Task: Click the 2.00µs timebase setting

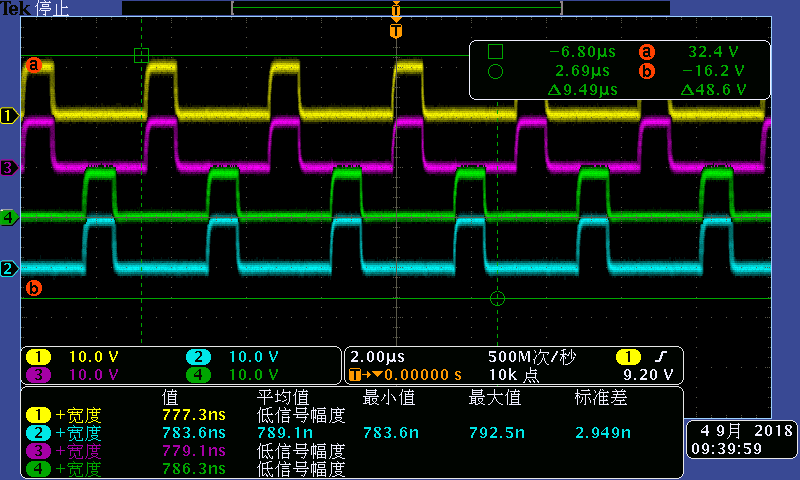Action: point(377,357)
